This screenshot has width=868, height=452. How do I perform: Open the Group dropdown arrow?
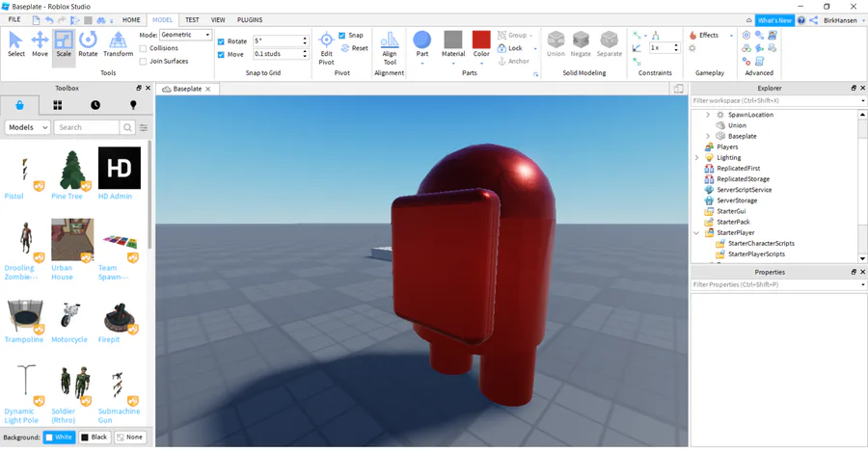coord(530,36)
